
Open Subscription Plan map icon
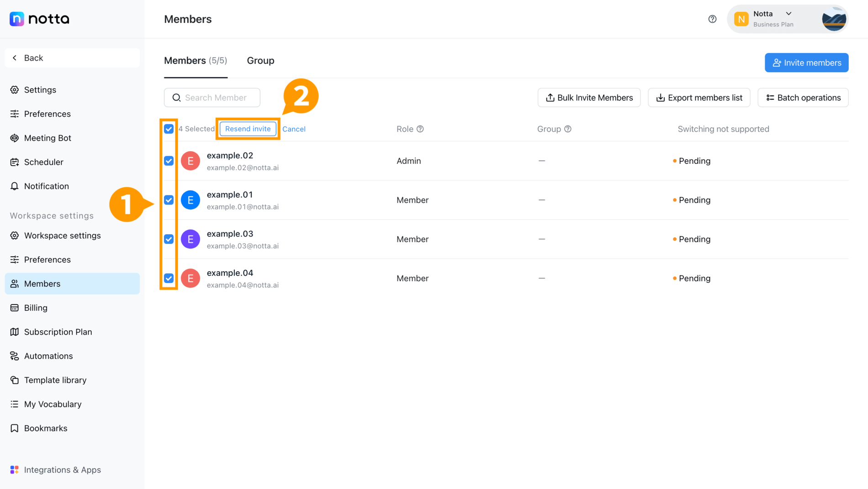tap(15, 332)
